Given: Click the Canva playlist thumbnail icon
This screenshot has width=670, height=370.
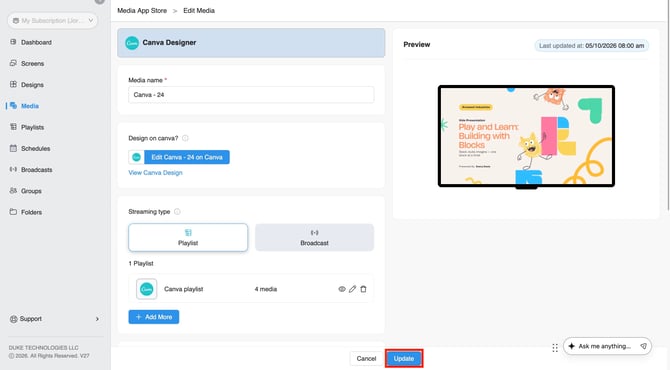Looking at the screenshot, I should (x=147, y=289).
